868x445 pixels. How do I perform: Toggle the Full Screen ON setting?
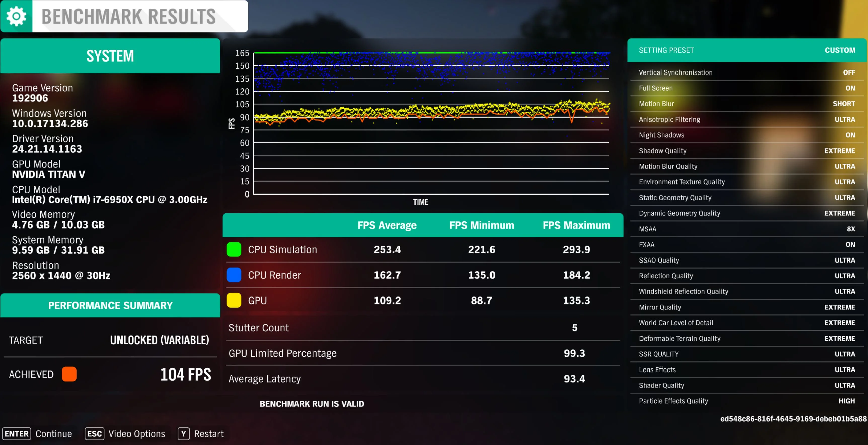(850, 88)
